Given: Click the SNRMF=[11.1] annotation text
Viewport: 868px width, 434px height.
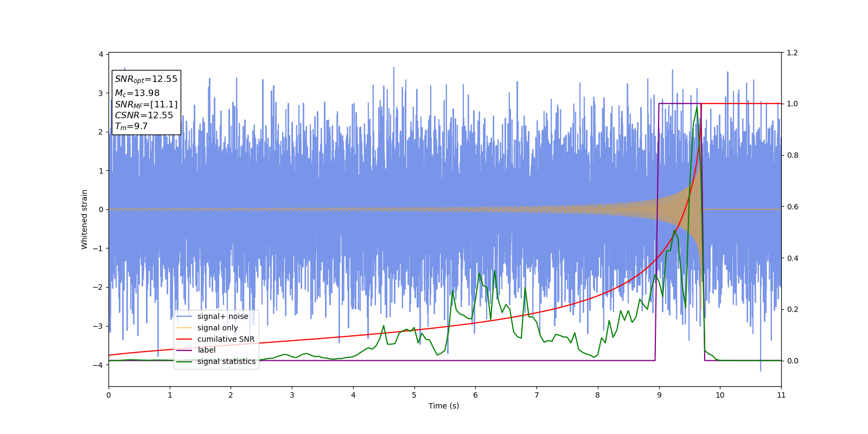Looking at the screenshot, I should 146,104.
